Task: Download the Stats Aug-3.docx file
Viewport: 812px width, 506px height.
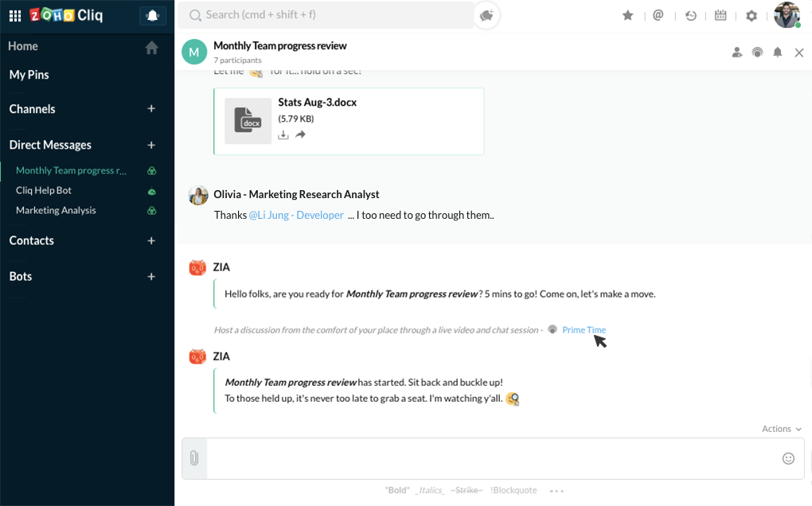Action: coord(283,135)
